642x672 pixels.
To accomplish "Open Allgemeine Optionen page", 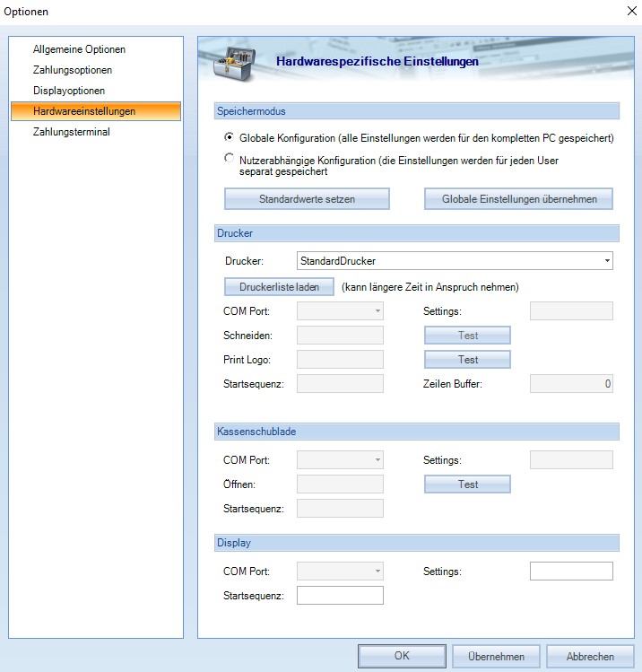I will click(x=79, y=49).
